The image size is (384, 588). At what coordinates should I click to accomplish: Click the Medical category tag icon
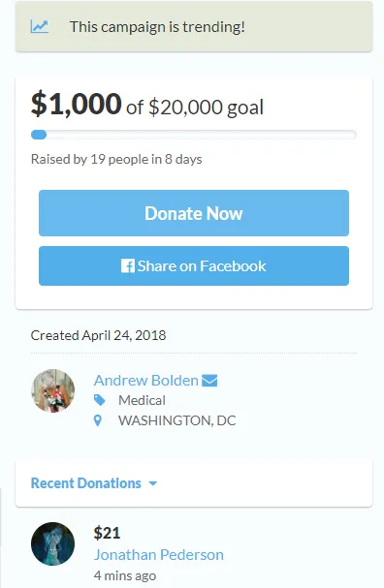pos(99,400)
